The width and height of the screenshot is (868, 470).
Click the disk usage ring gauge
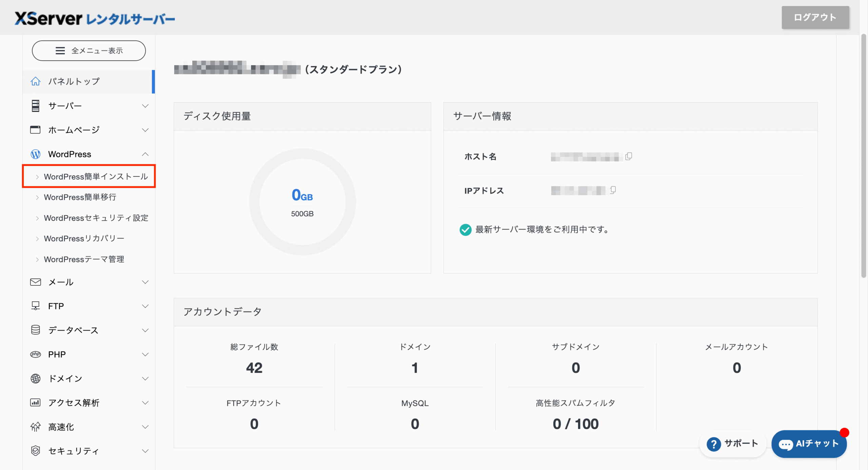point(302,202)
